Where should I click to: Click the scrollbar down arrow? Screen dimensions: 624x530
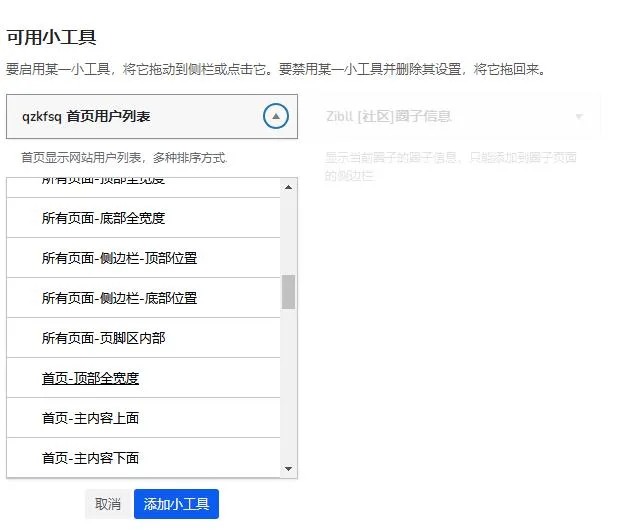pyautogui.click(x=289, y=468)
